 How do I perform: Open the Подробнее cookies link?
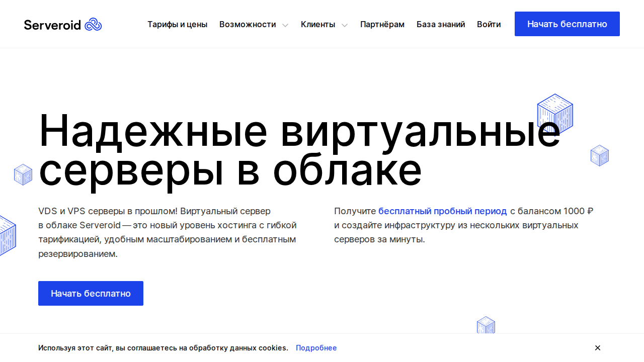316,348
